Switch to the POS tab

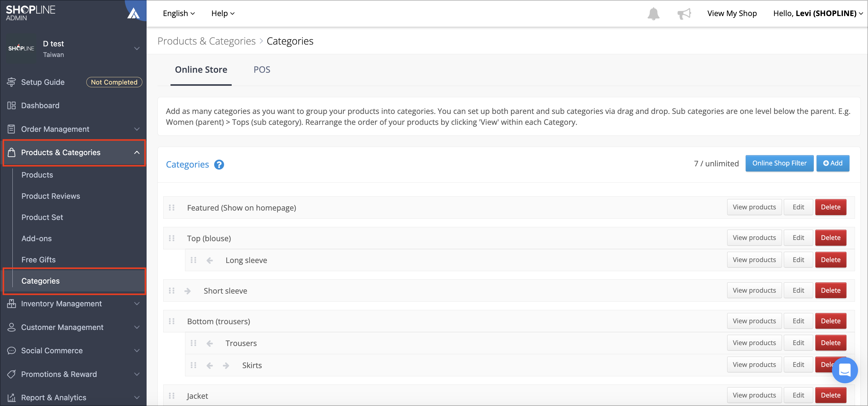point(262,70)
